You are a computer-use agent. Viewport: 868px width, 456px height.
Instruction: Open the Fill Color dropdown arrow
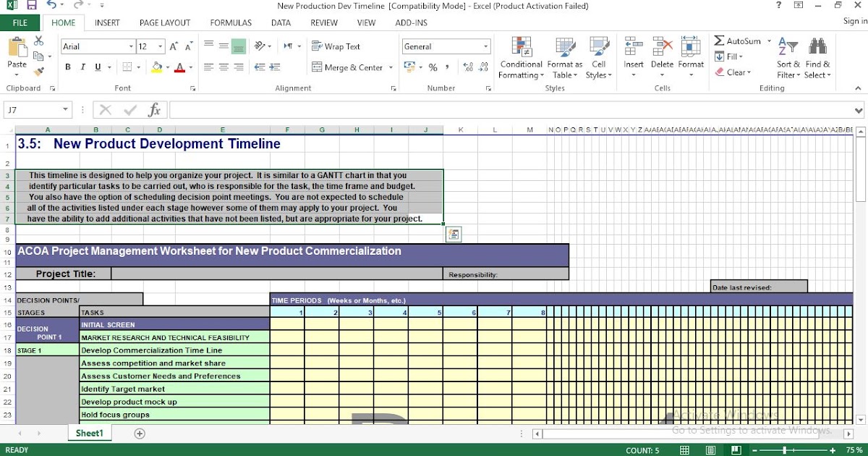(x=168, y=67)
